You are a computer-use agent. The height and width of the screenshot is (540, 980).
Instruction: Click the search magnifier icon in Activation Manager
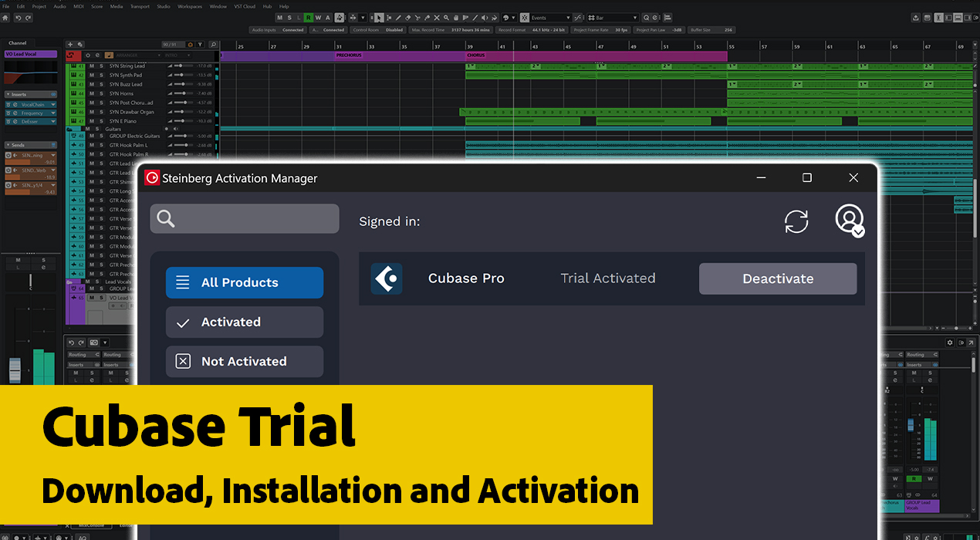coord(166,218)
